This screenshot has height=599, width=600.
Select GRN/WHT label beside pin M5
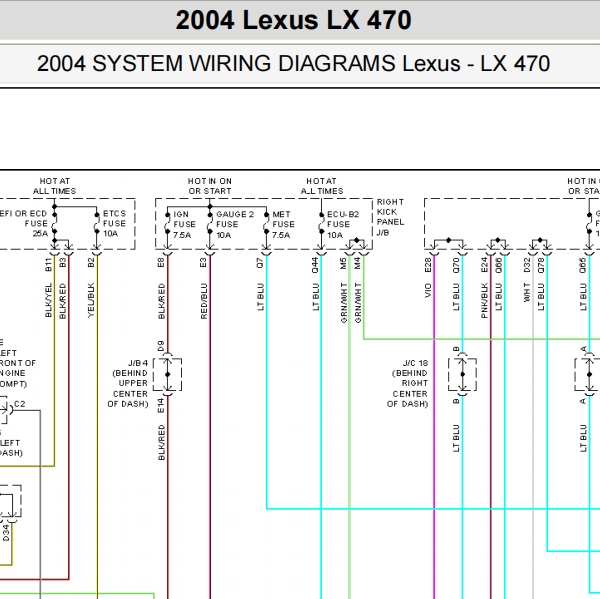click(343, 303)
